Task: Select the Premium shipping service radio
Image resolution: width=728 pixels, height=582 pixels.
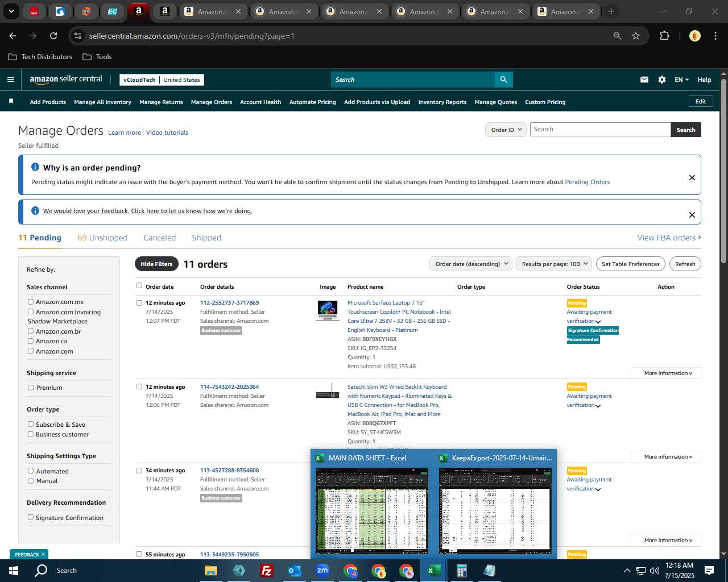Action: point(31,388)
